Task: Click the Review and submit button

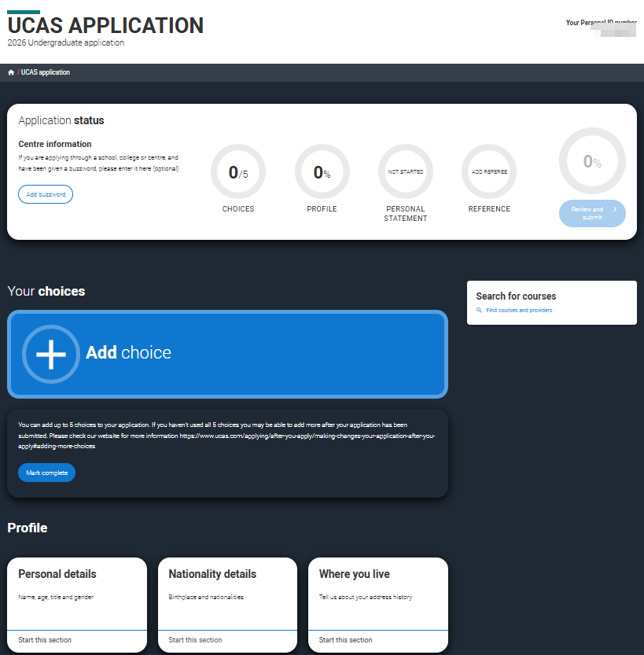Action: (x=592, y=213)
